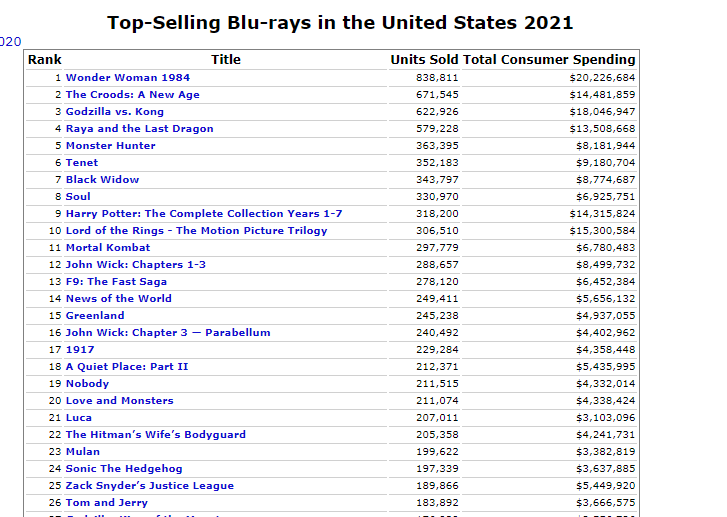Select units sold value 245,238
727x517 pixels.
[x=437, y=316]
